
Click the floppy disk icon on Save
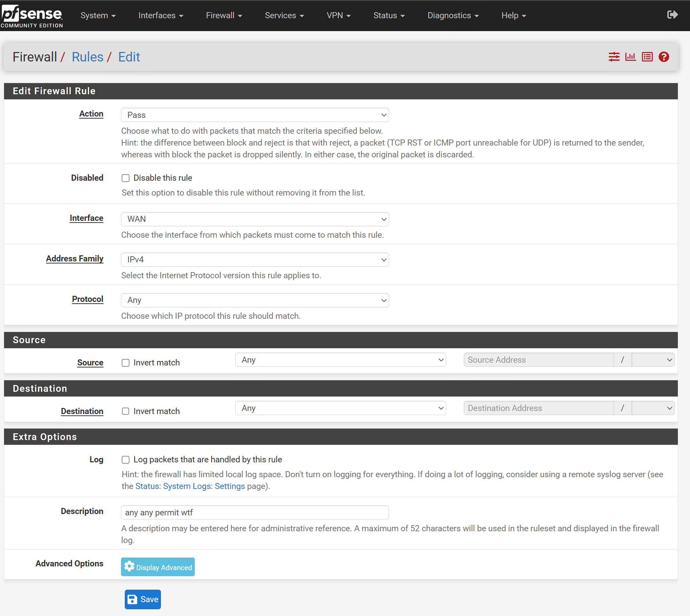[x=132, y=599]
